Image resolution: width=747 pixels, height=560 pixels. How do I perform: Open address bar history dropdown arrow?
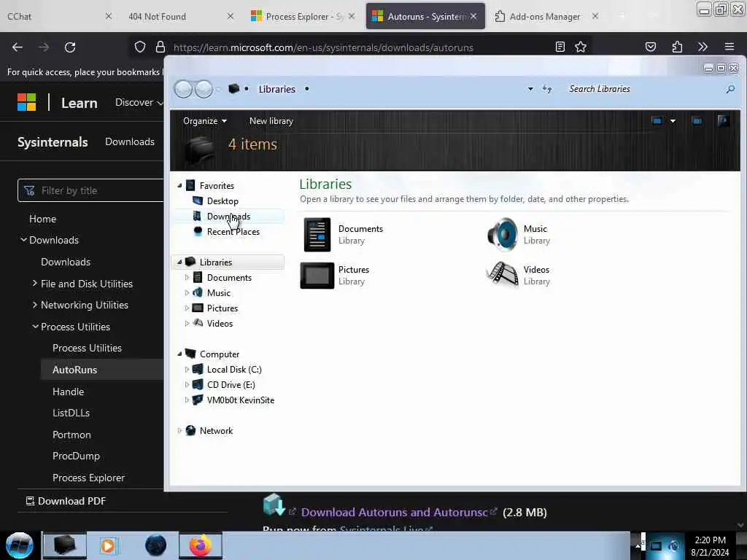coord(530,89)
